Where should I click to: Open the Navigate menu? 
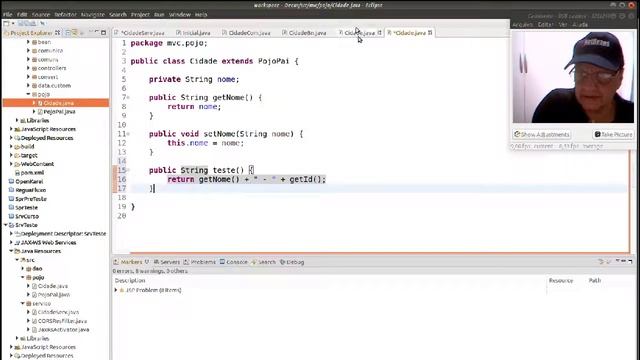[x=93, y=14]
